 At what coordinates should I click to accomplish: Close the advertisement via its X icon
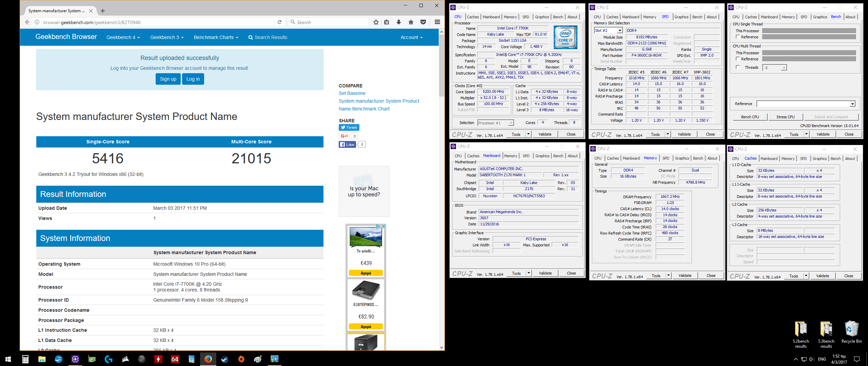pos(383,226)
